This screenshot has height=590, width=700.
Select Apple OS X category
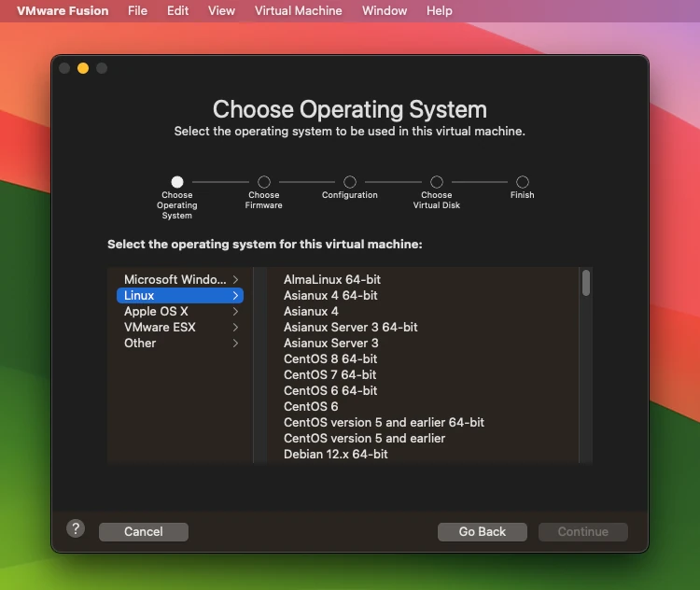[x=180, y=312]
